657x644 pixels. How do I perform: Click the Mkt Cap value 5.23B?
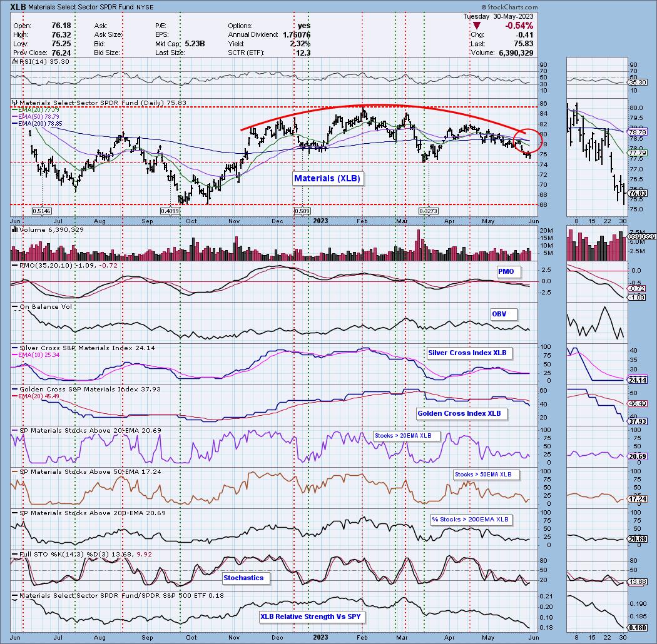click(194, 44)
